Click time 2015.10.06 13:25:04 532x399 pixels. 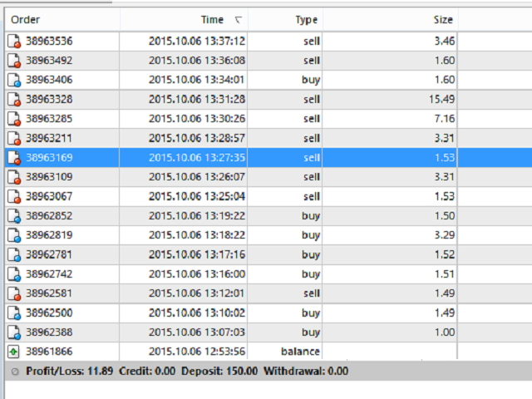(x=197, y=196)
